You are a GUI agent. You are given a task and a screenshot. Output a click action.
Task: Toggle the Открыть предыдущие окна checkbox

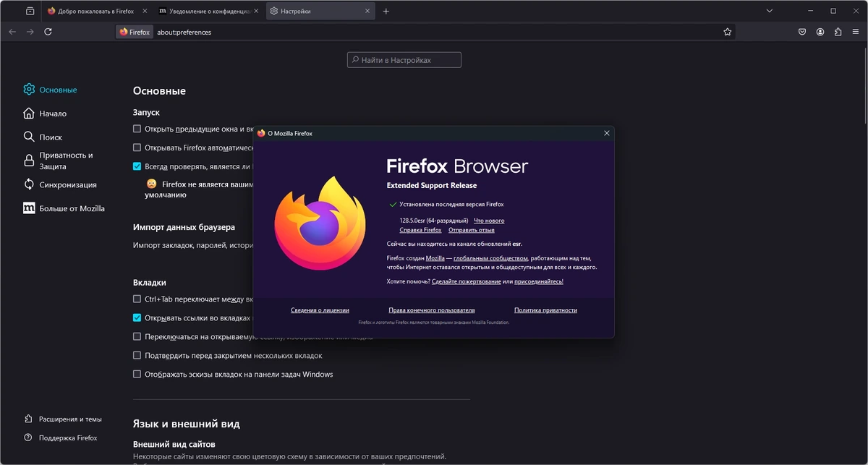coord(137,129)
